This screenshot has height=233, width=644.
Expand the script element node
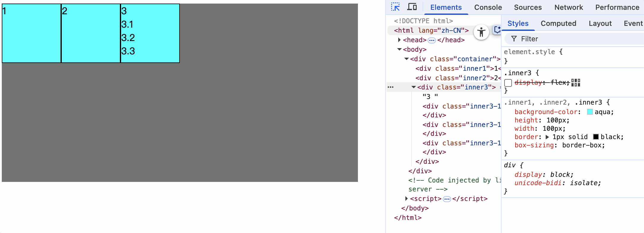[x=406, y=199]
